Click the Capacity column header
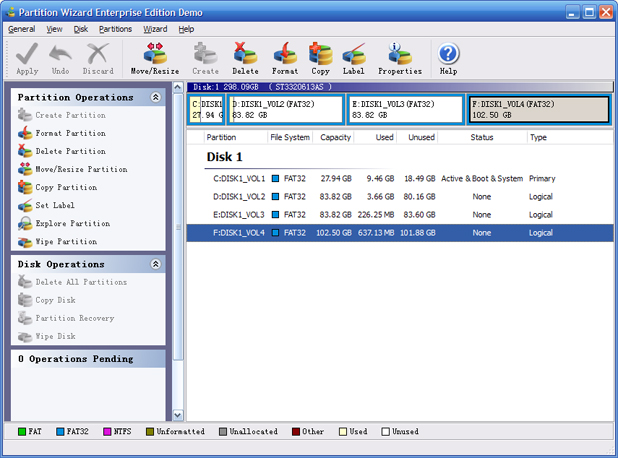The height and width of the screenshot is (458, 618). (333, 137)
